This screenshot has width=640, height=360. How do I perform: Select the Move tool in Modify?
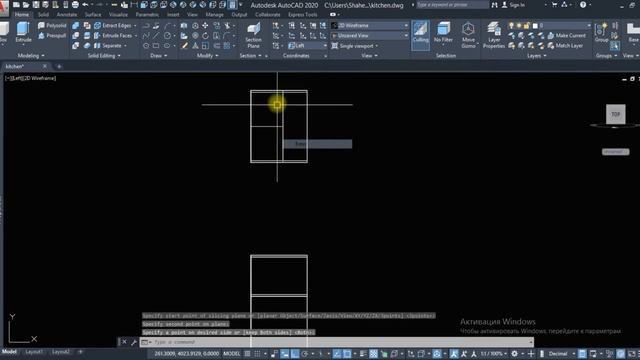coord(205,25)
